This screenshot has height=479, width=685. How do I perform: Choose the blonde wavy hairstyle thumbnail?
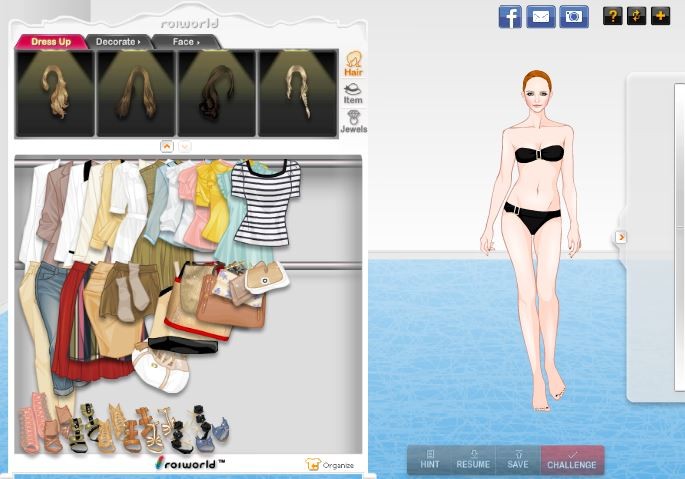point(55,93)
